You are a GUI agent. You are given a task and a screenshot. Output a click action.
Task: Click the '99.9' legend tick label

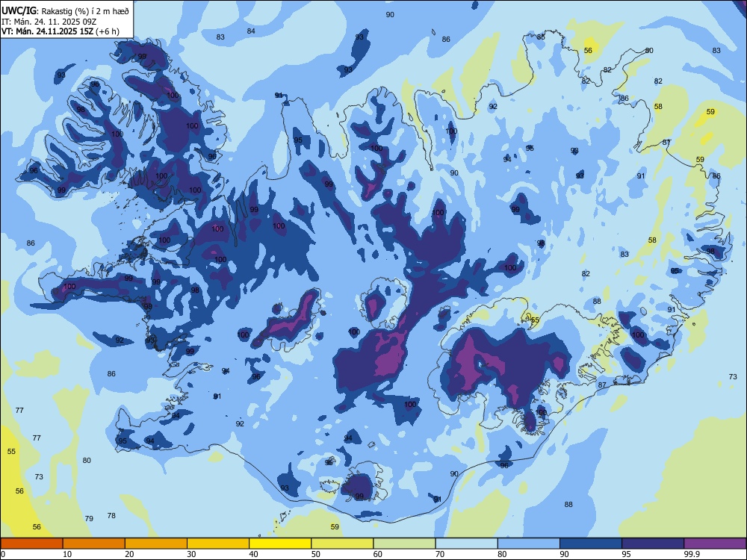click(x=691, y=554)
